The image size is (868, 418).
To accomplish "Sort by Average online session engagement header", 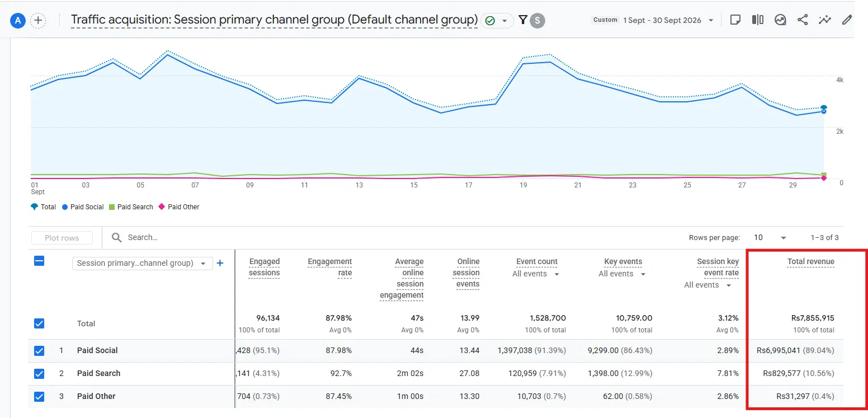I will pyautogui.click(x=402, y=279).
